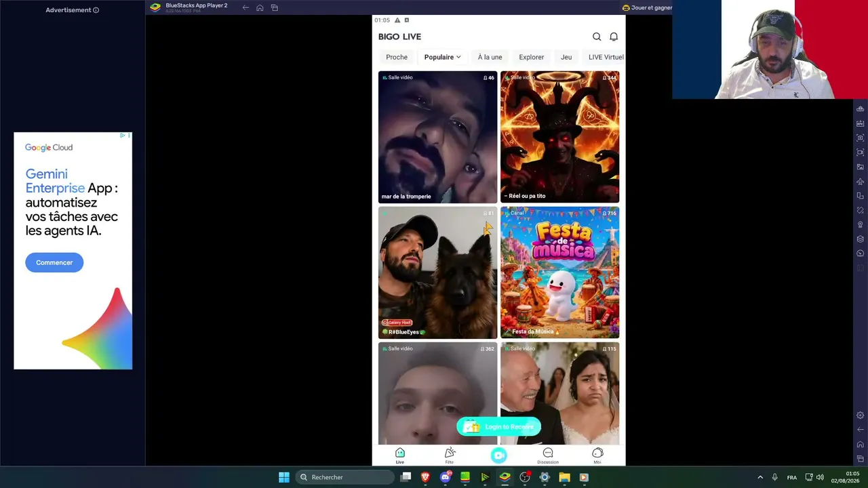
Task: Open the Moi profile tab
Action: pos(597,455)
